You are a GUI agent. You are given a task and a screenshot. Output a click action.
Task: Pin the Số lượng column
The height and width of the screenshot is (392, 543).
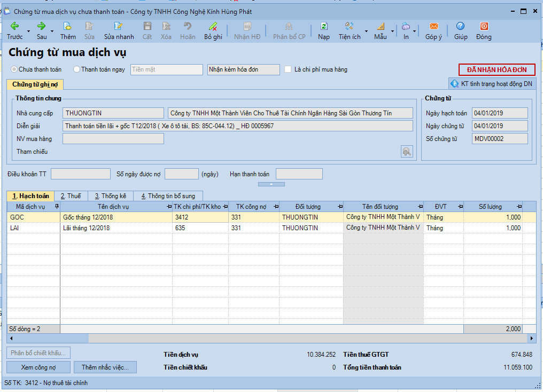point(519,207)
